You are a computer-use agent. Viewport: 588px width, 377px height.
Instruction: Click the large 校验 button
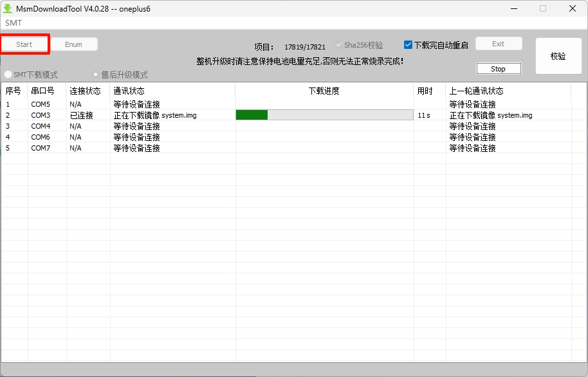(x=558, y=57)
